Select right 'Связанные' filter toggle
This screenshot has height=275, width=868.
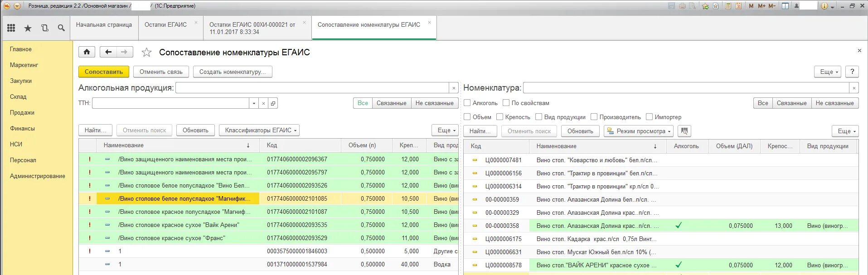click(x=791, y=103)
